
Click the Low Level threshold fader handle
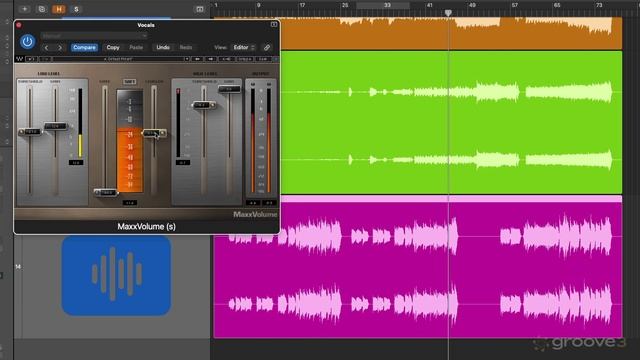(31, 132)
